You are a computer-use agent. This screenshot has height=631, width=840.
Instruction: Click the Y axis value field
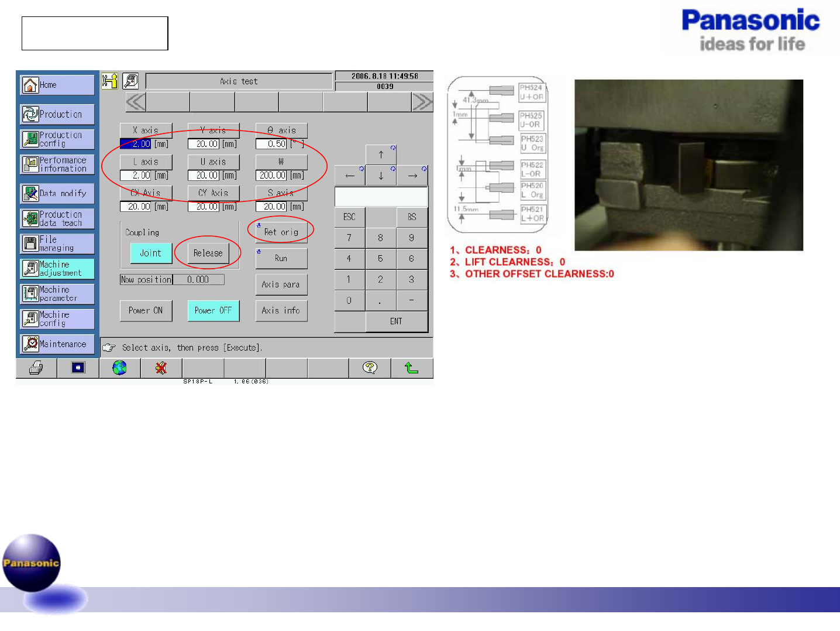(x=204, y=144)
